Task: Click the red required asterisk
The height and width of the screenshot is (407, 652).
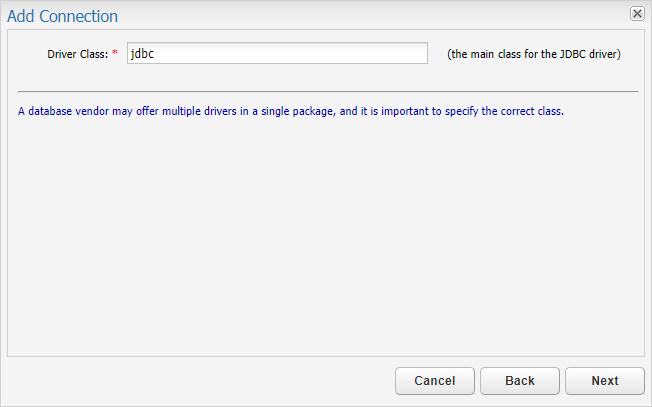Action: tap(115, 54)
